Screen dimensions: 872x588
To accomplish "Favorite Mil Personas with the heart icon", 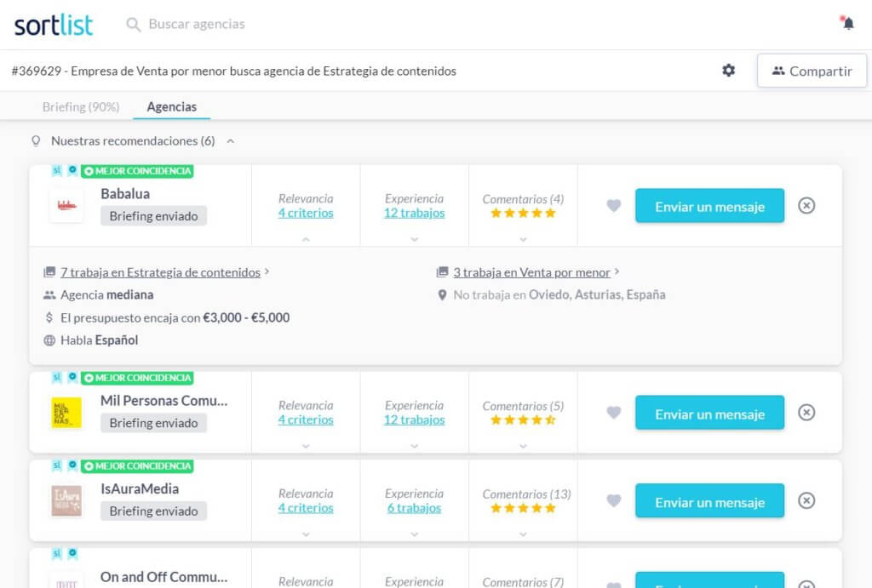I will [613, 413].
